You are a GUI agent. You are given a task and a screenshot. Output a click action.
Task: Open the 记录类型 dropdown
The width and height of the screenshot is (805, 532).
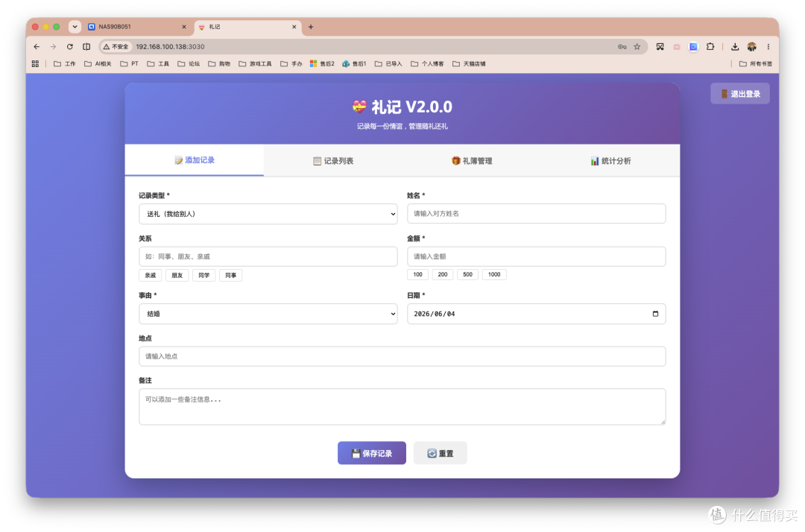point(268,214)
